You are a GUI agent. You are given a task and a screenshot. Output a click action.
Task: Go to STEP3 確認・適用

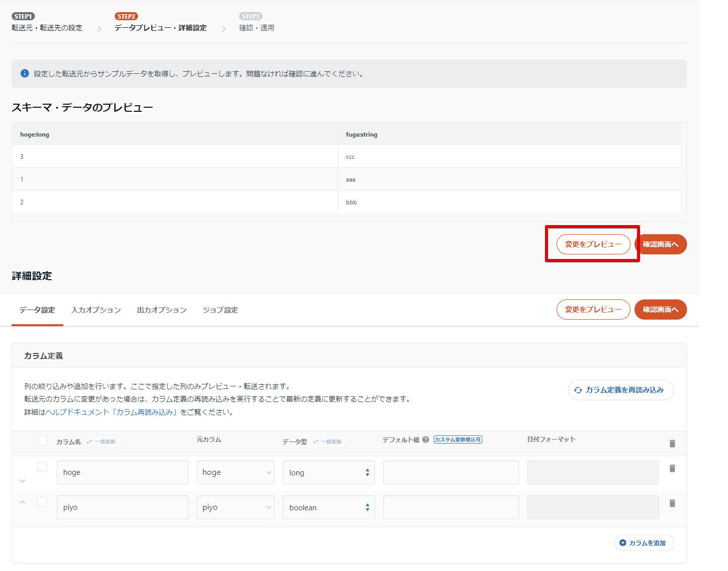pos(257,23)
